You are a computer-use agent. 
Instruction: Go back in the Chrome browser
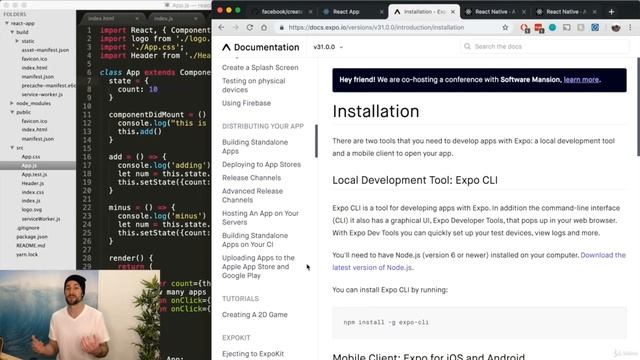[221, 28]
